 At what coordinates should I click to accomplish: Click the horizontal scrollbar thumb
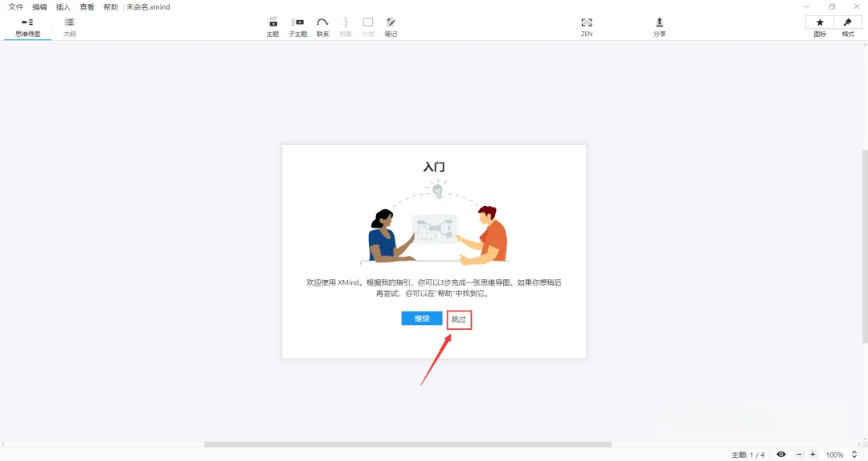pyautogui.click(x=408, y=444)
